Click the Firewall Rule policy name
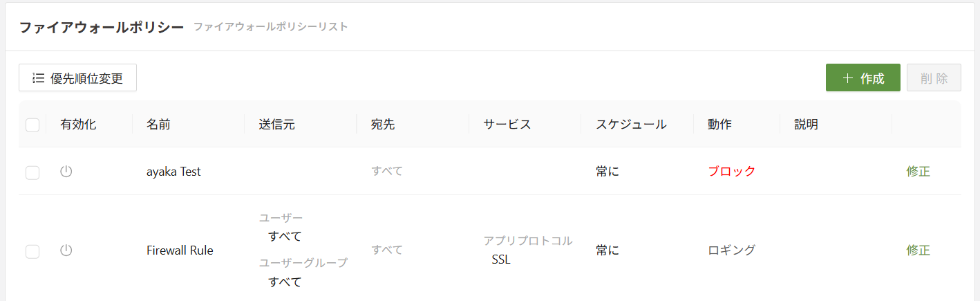 point(180,250)
